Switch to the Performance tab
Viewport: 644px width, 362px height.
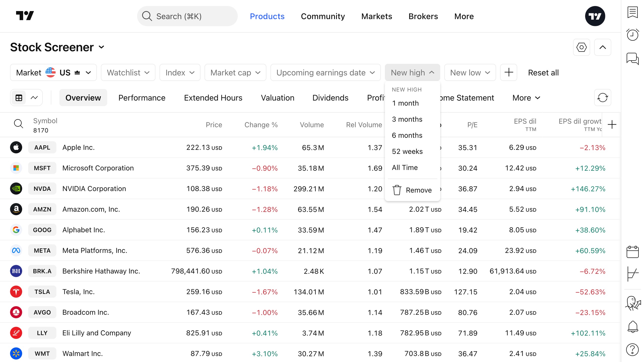point(142,98)
